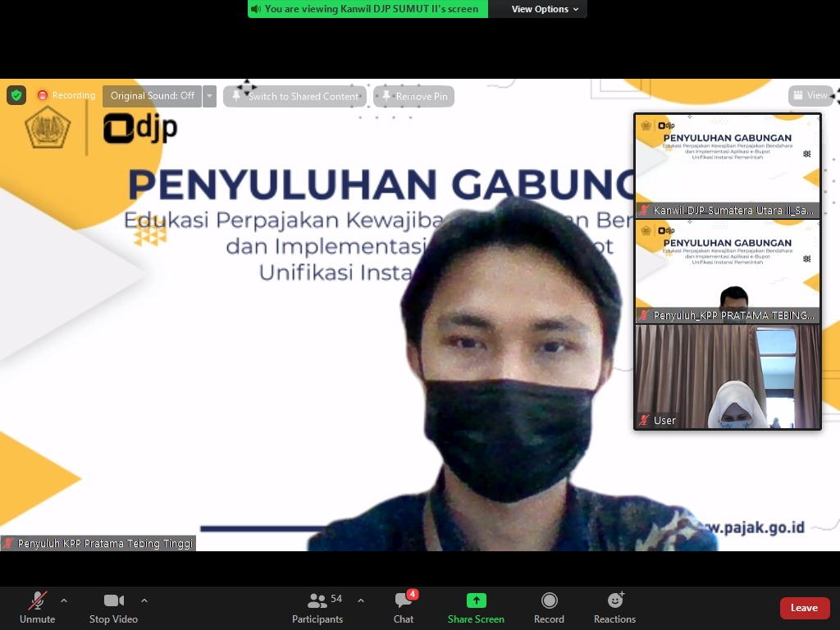Open the View Options menu
840x630 pixels.
[545, 9]
